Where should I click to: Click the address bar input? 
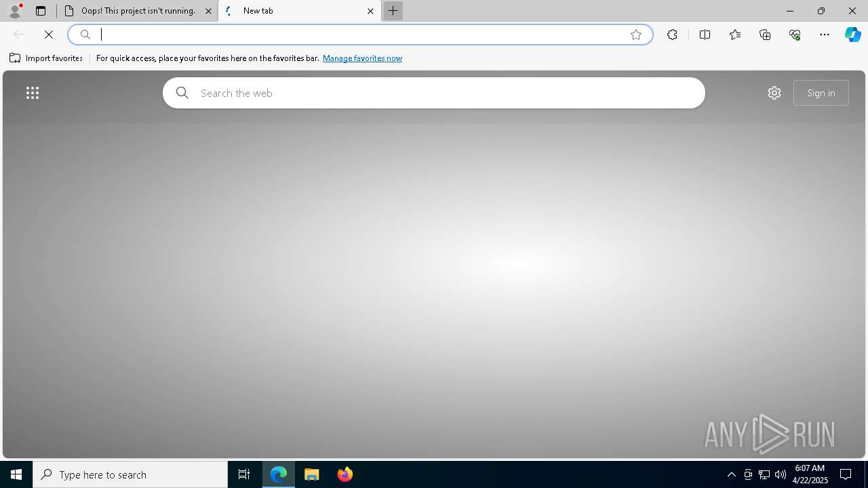361,35
